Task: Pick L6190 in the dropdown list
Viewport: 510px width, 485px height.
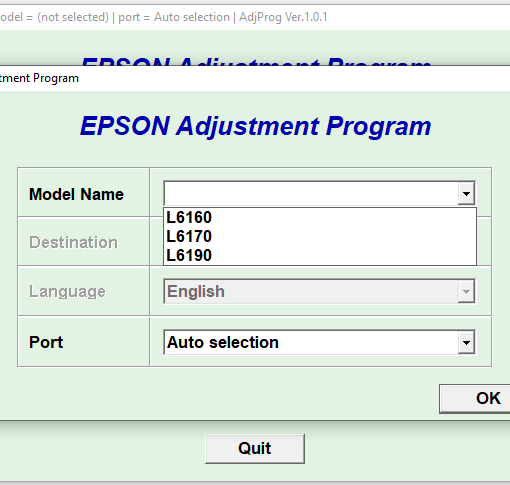Action: (x=320, y=255)
